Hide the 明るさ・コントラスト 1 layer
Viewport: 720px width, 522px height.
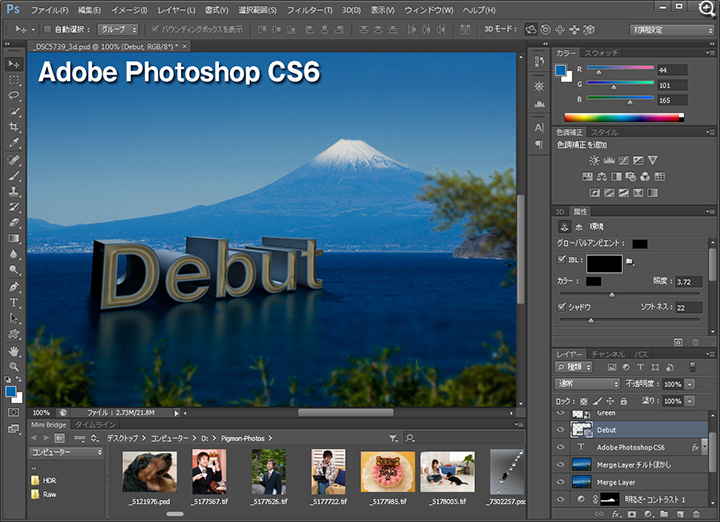click(560, 499)
